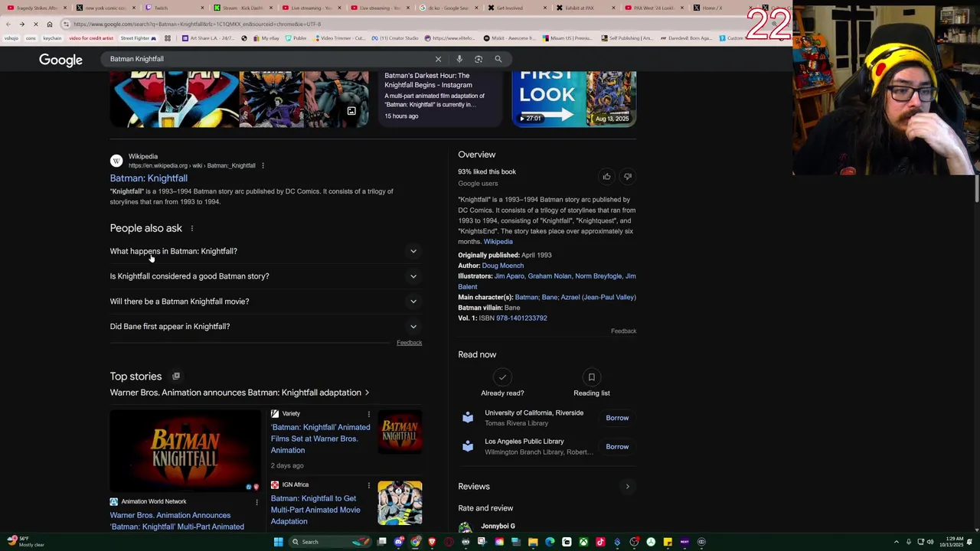The width and height of the screenshot is (980, 551).
Task: Thumbs up the Knightfall book
Action: click(606, 177)
